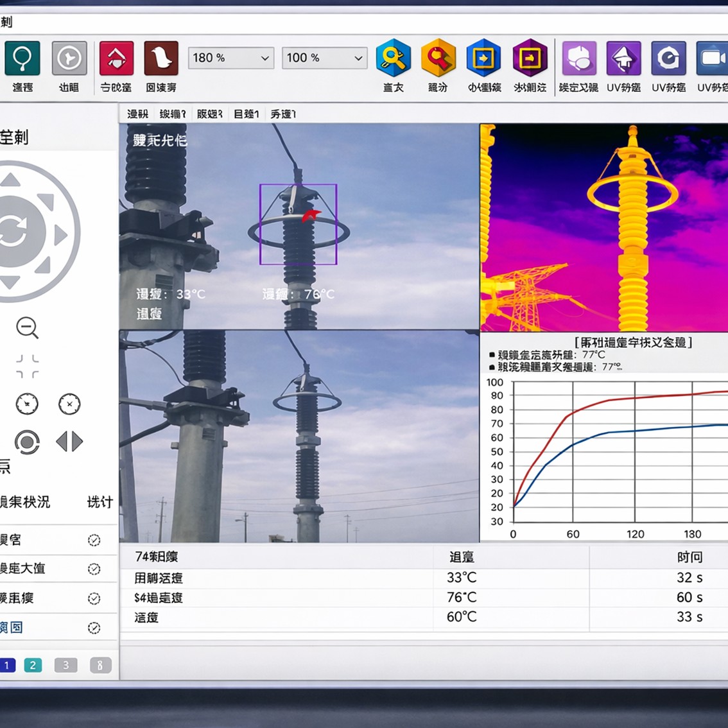Select the blue hexagonal arrow tool
The height and width of the screenshot is (728, 728).
pyautogui.click(x=483, y=64)
